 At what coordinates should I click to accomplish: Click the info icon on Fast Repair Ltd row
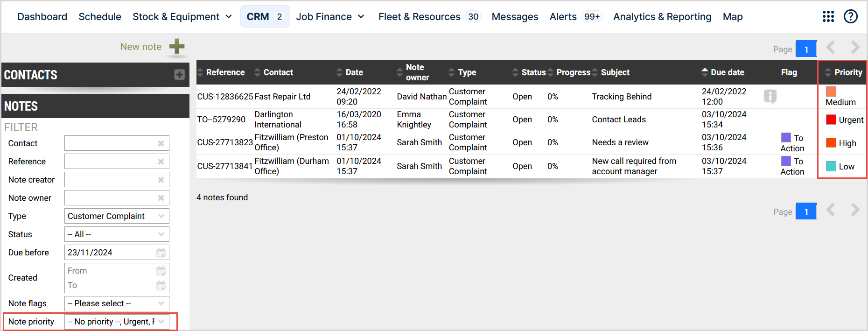[770, 97]
